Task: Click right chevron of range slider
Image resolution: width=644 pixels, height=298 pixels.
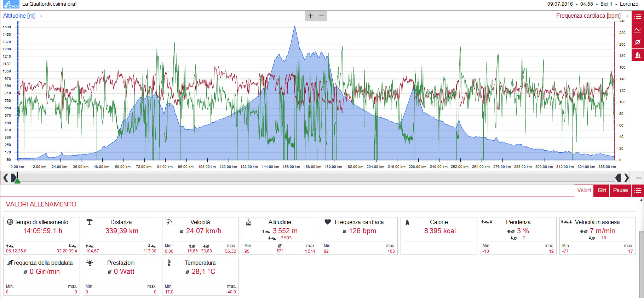Action: 627,177
